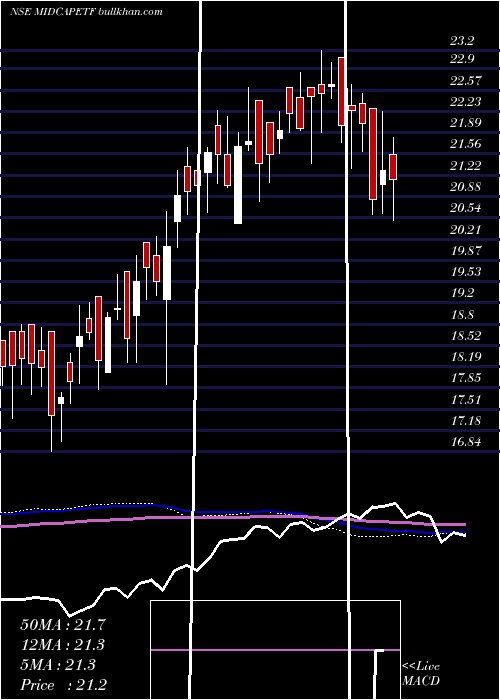Viewport: 500px width, 700px height.
Task: Select the 19.87 price level
Action: coord(466,250)
